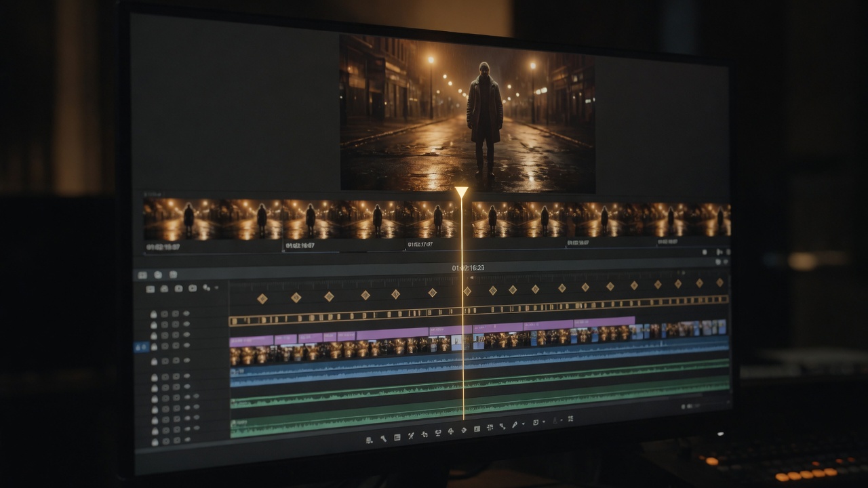Expand the dropdown next to the square icon at bottom
This screenshot has height=488, width=868.
(x=544, y=422)
